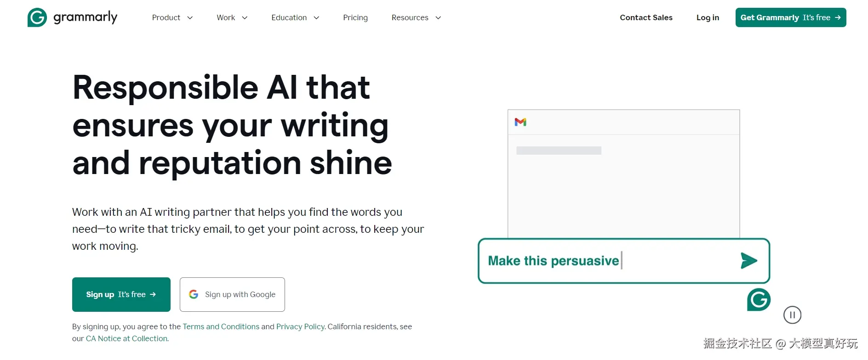Expand the Product dropdown menu
The width and height of the screenshot is (868, 360).
pyautogui.click(x=172, y=17)
